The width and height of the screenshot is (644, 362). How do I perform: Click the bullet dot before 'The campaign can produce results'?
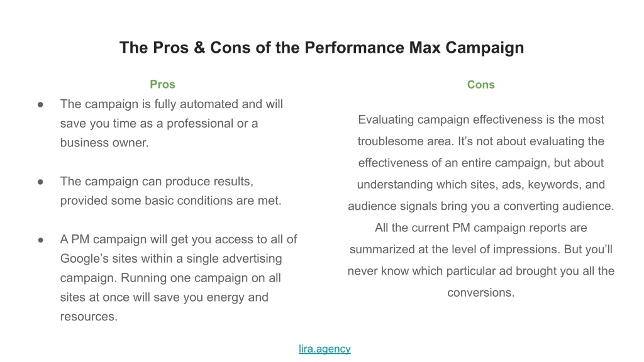point(40,182)
